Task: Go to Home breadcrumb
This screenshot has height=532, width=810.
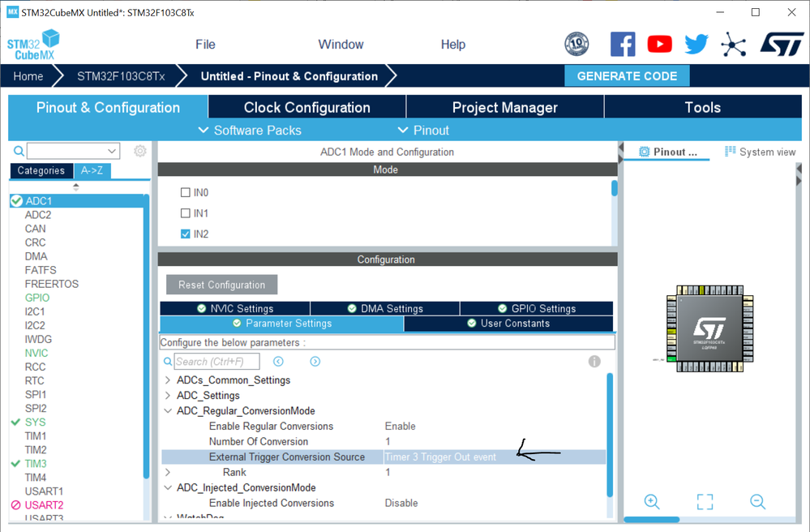Action: (x=28, y=76)
